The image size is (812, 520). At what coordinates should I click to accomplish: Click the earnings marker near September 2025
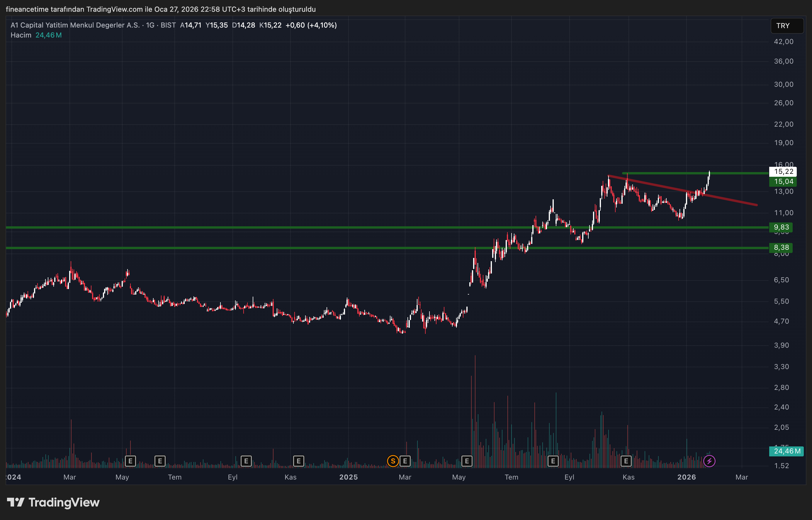[553, 460]
